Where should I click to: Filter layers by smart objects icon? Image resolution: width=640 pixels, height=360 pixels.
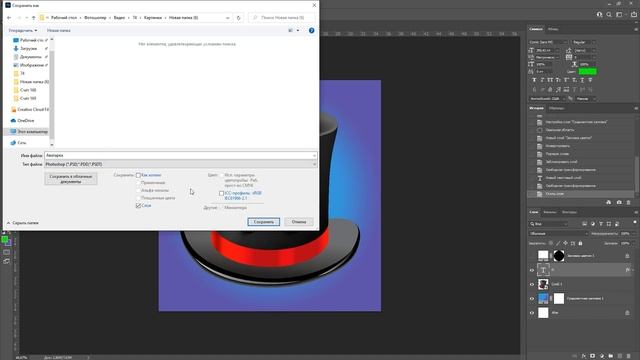617,224
